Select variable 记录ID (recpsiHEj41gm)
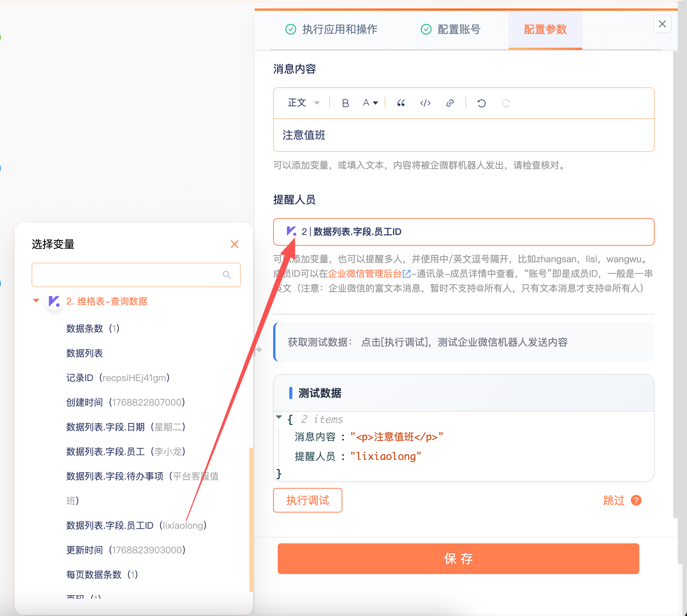This screenshot has height=616, width=687. [118, 378]
